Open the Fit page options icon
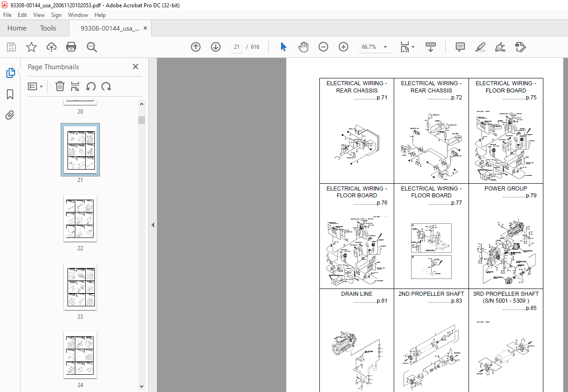 pyautogui.click(x=407, y=47)
